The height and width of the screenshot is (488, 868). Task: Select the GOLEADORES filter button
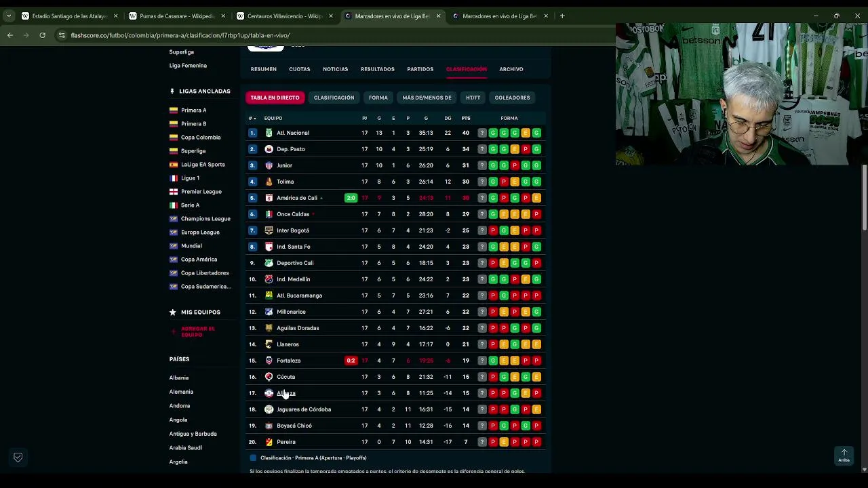(512, 98)
